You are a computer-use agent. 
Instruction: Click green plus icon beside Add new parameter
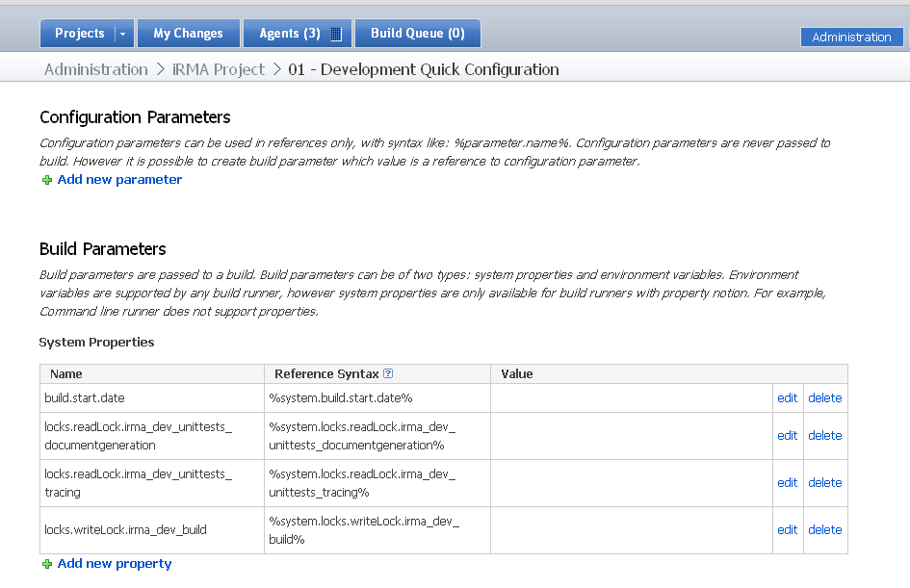47,180
